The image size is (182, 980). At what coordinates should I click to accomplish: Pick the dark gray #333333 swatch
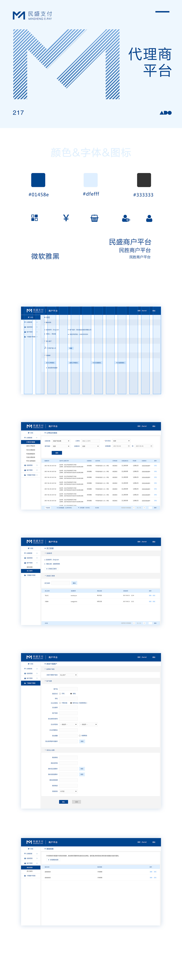(144, 180)
